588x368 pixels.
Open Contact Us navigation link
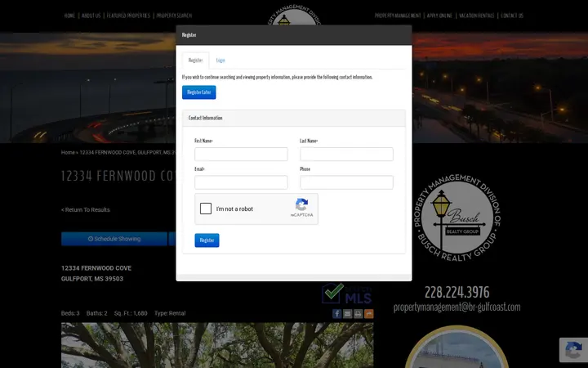pyautogui.click(x=512, y=16)
